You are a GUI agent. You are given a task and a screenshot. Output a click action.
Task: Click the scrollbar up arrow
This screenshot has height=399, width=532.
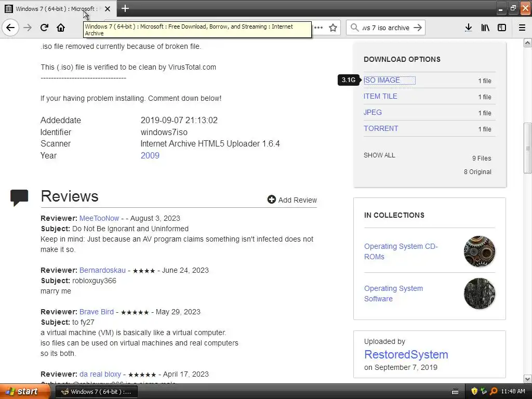[x=527, y=43]
